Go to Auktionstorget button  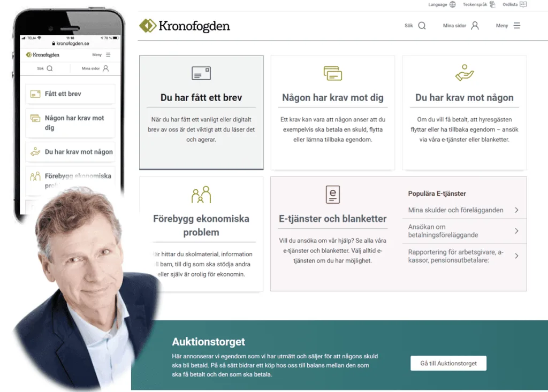pyautogui.click(x=448, y=363)
